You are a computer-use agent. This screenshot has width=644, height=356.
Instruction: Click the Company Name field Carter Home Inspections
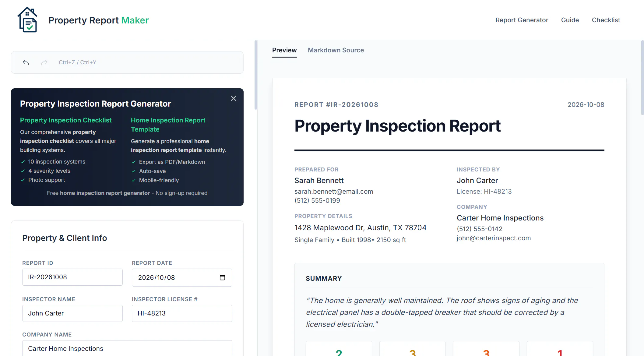pos(127,348)
